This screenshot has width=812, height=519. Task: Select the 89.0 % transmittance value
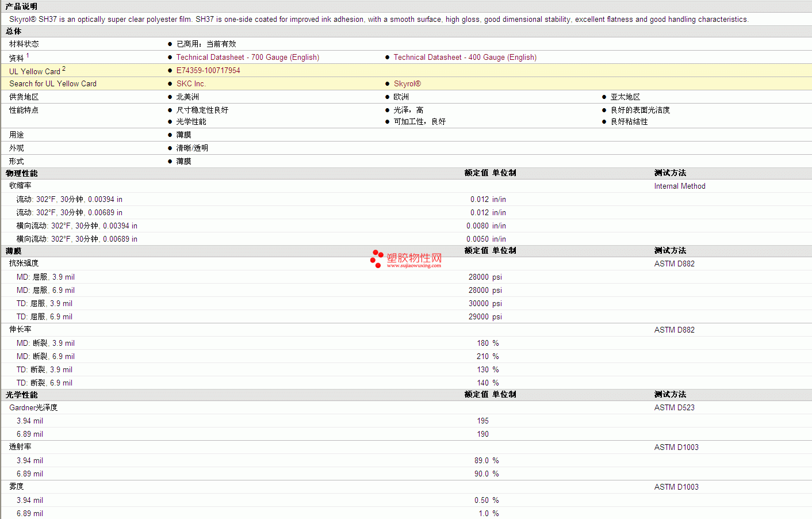tap(487, 460)
